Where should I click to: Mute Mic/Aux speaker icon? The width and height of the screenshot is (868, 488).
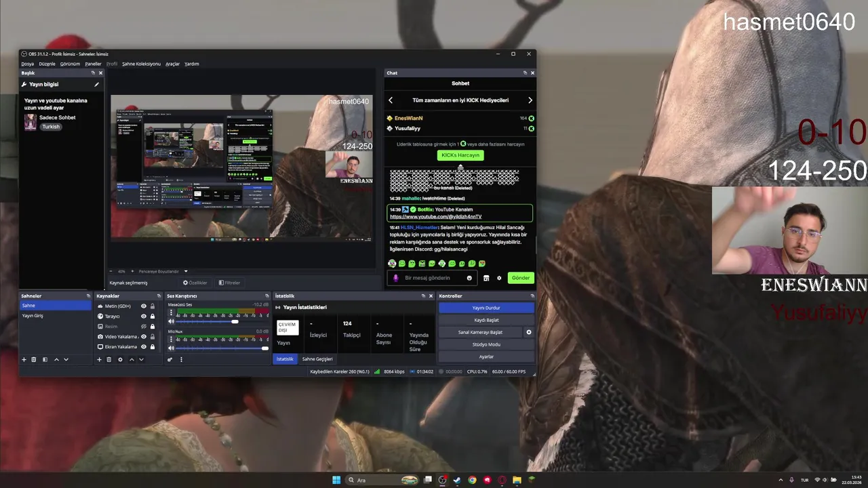(x=171, y=348)
